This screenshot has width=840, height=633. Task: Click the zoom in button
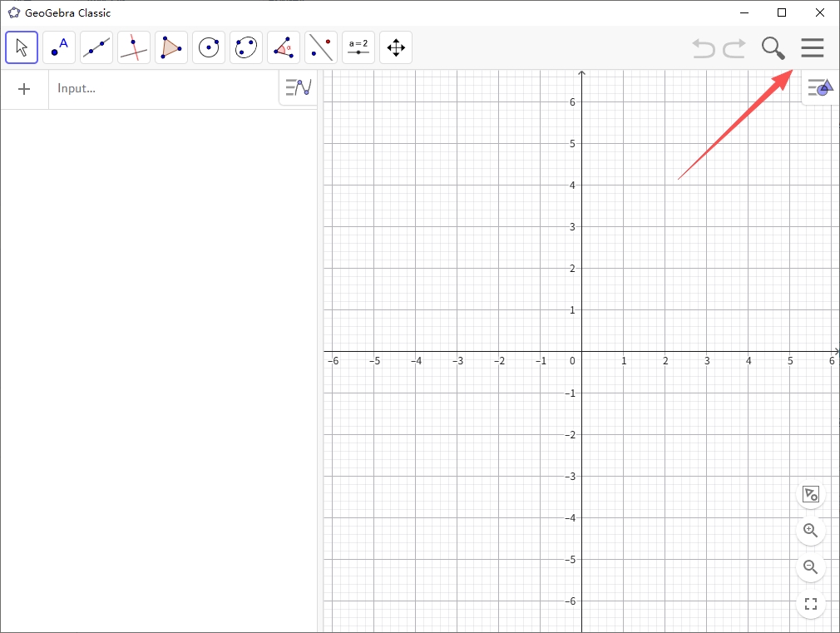click(811, 531)
